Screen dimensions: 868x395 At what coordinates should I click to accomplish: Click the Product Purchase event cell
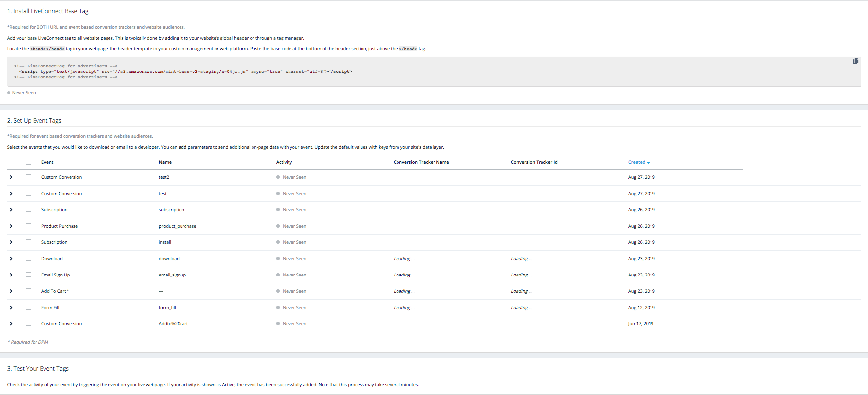[x=60, y=226]
